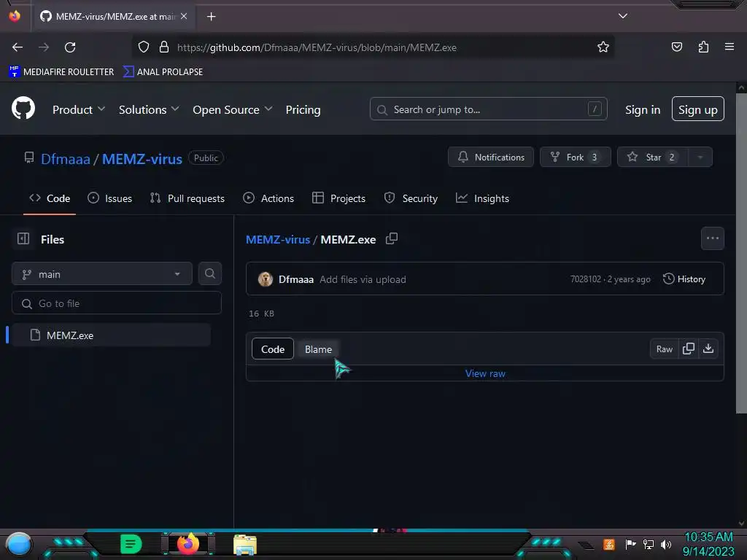Open the MEMZ-virus repository title link

(142, 158)
